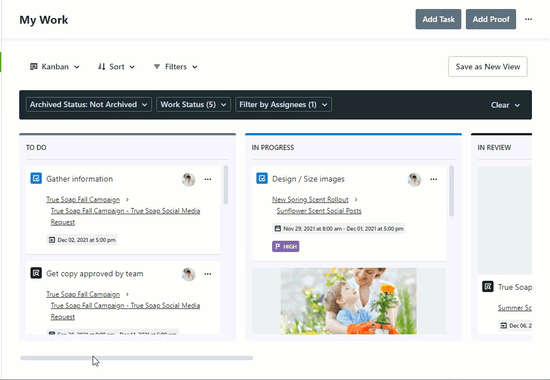This screenshot has width=550, height=380.
Task: Click the IN PROGRESS column scrollbar
Action: click(x=451, y=191)
